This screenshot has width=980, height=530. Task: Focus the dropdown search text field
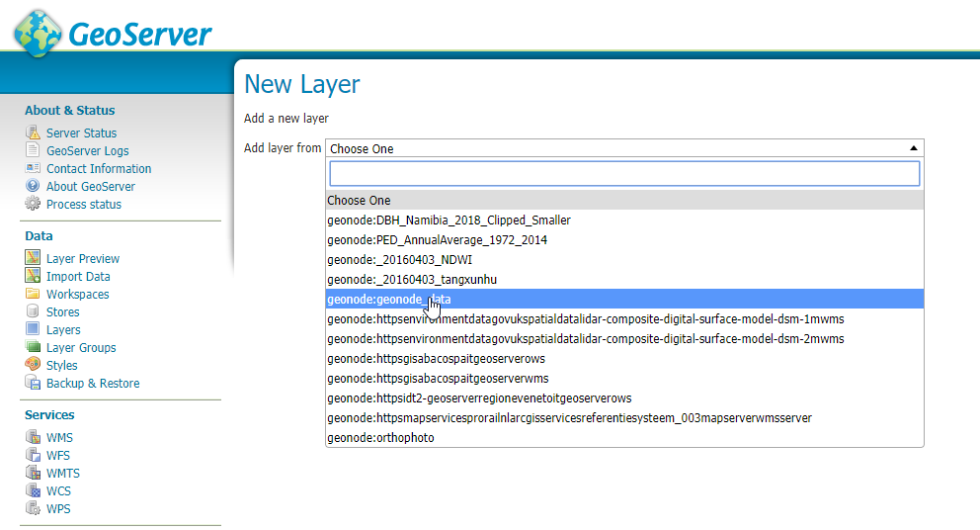point(624,173)
